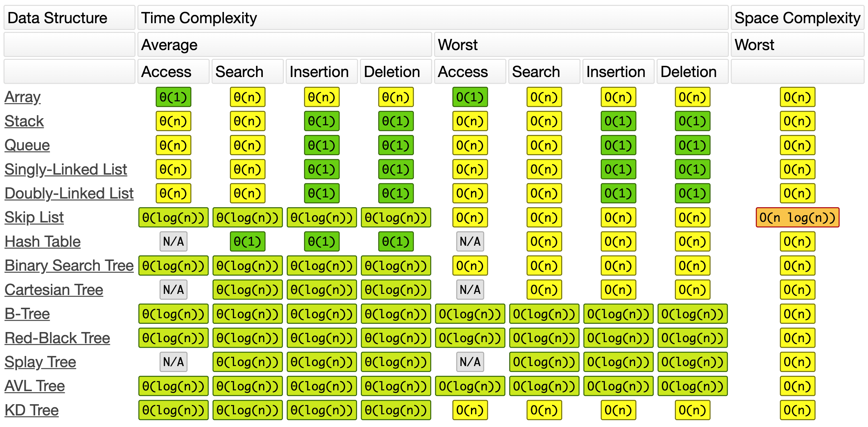The width and height of the screenshot is (868, 427).
Task: Open the Queue link
Action: pyautogui.click(x=27, y=145)
